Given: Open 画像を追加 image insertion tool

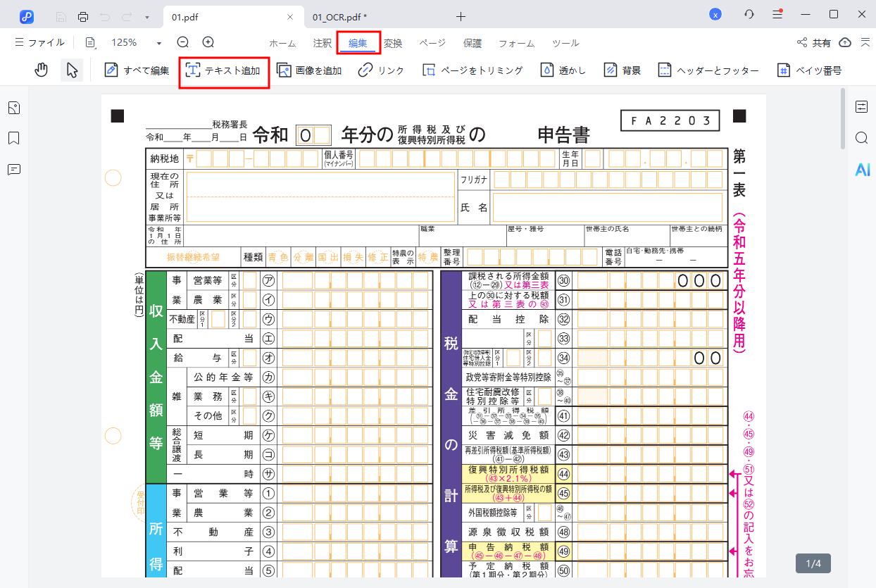Looking at the screenshot, I should tap(308, 70).
